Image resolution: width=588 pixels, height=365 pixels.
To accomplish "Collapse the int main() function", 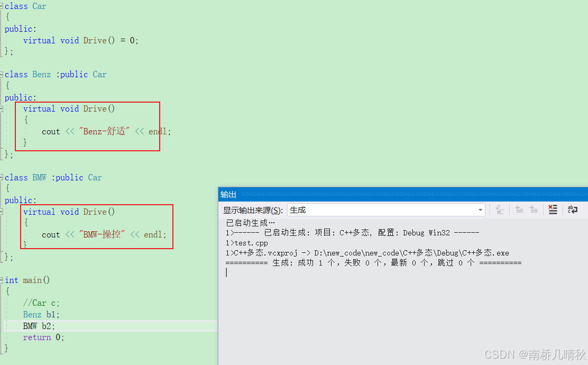I will (2, 280).
